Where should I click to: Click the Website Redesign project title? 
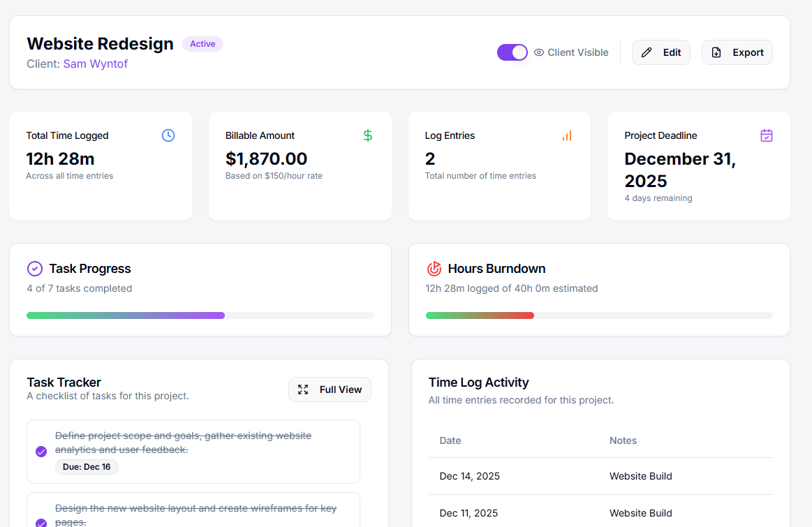click(100, 43)
